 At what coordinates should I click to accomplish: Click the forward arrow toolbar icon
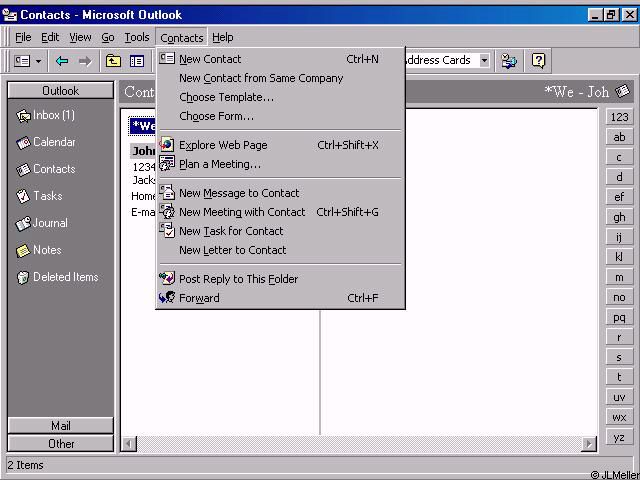coord(85,61)
